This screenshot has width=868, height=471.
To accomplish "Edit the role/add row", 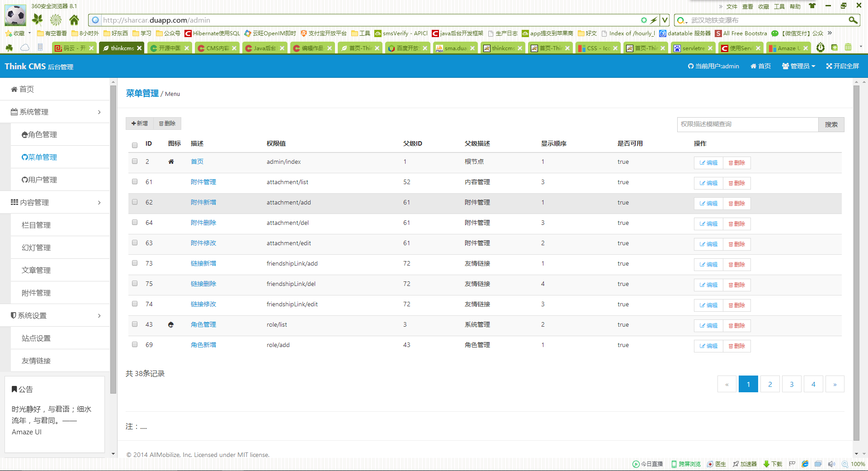I will tap(708, 346).
